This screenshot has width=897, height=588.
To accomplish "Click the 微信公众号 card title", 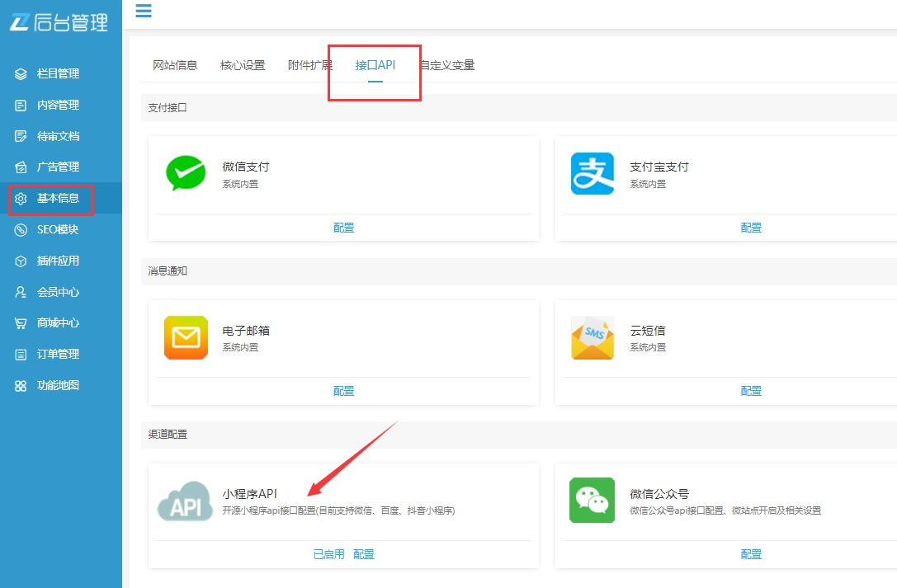I will (659, 494).
